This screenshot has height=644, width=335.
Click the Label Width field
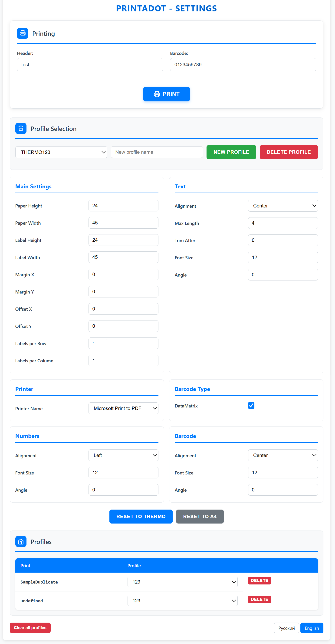pyautogui.click(x=123, y=257)
